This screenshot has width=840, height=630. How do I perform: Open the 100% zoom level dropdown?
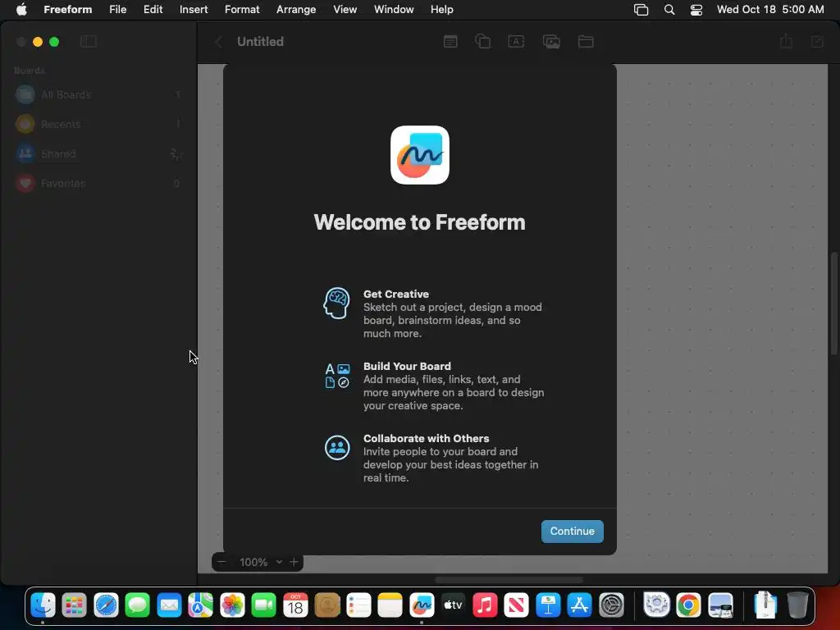coord(261,562)
